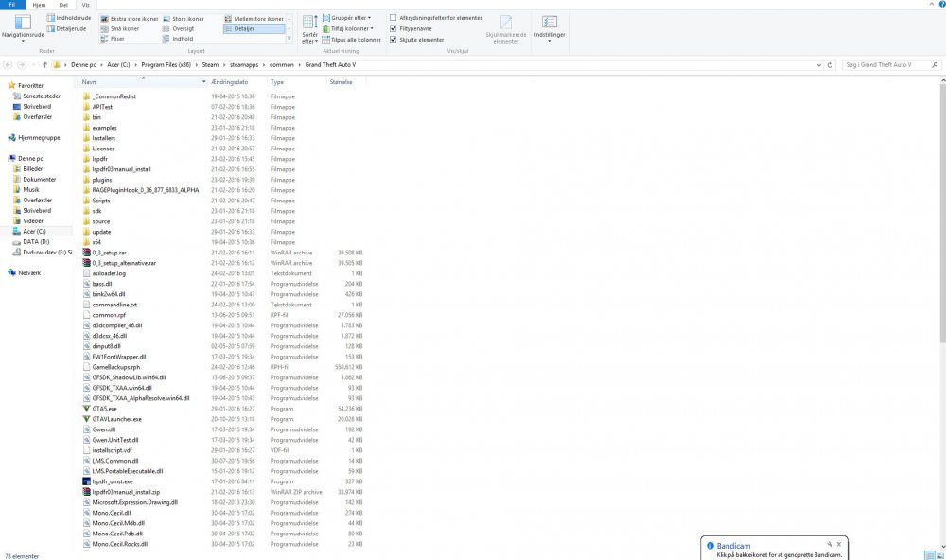946x560 pixels.
Task: Open the Fil menu tab
Action: coord(12,4)
